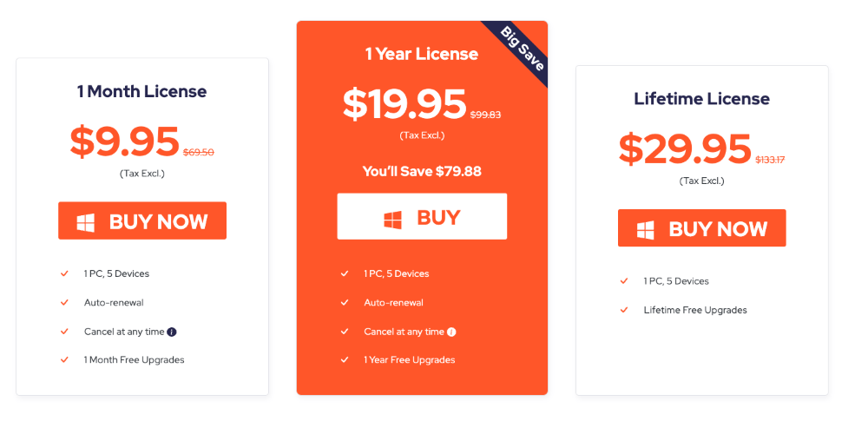Select the Lifetime License heading
Image resolution: width=868 pixels, height=421 pixels.
[702, 99]
